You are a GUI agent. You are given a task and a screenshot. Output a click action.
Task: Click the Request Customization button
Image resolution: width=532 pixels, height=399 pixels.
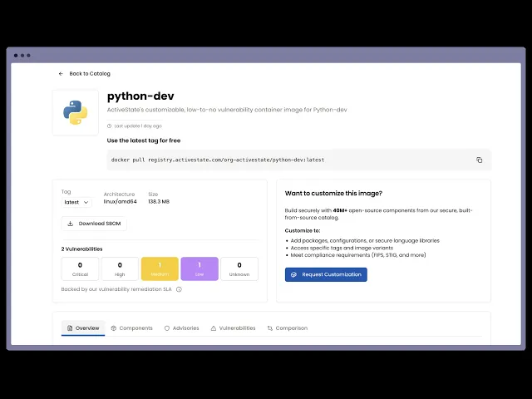click(x=326, y=274)
